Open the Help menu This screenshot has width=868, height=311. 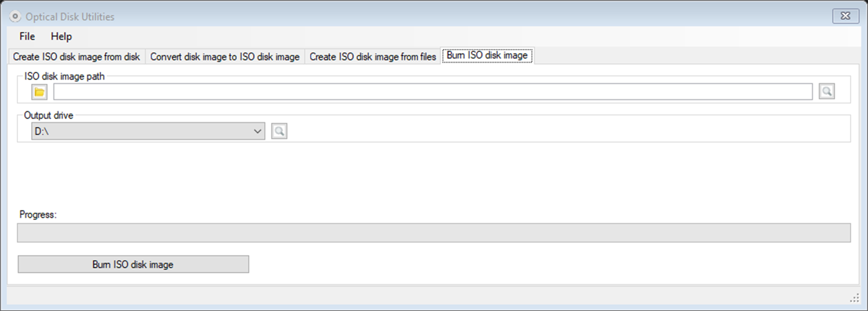point(61,36)
